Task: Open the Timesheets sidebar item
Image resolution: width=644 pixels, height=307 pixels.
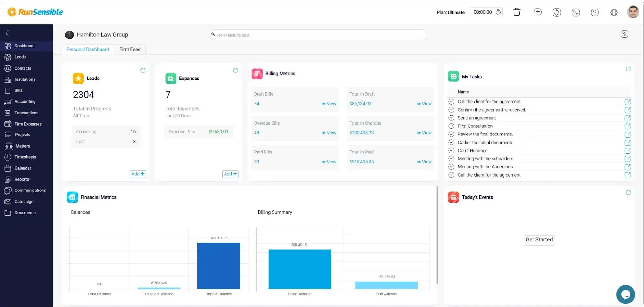Action: [25, 157]
